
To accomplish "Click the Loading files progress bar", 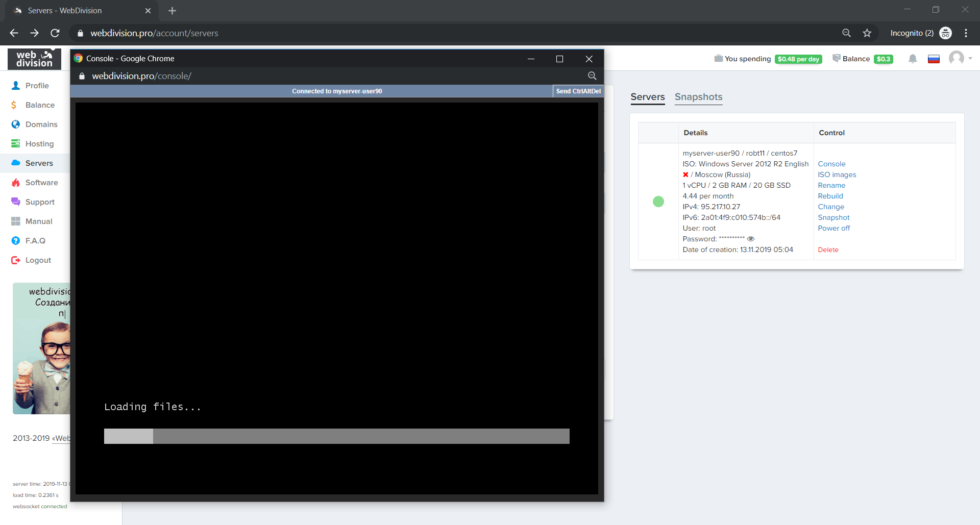I will [336, 436].
